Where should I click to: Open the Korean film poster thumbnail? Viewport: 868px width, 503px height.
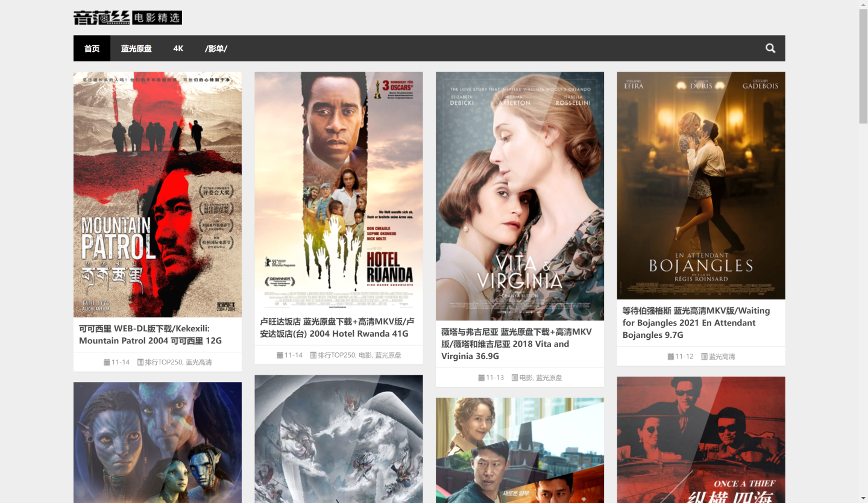tap(520, 451)
